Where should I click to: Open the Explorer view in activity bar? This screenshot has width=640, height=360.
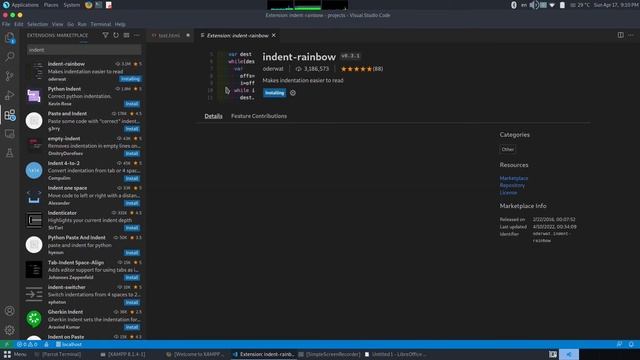click(10, 38)
